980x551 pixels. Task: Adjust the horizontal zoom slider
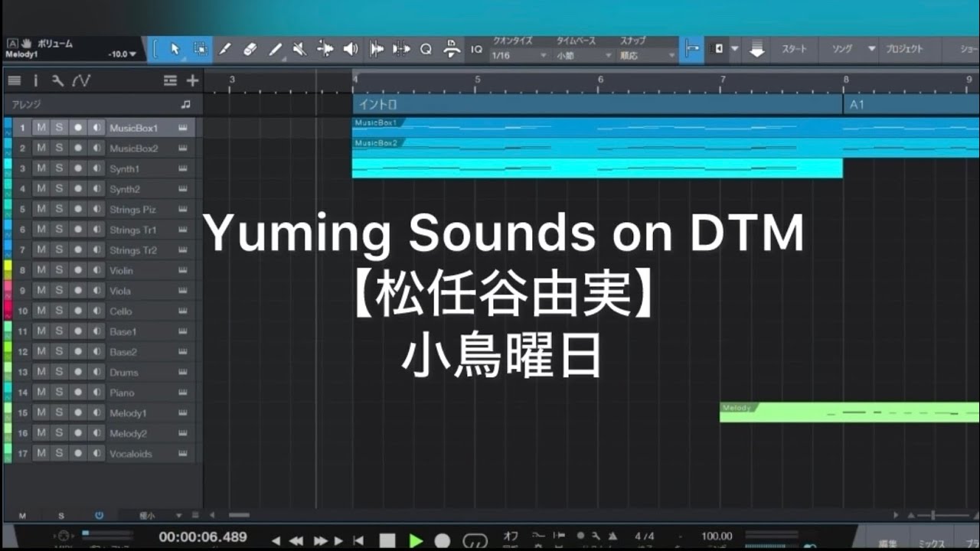pos(933,516)
